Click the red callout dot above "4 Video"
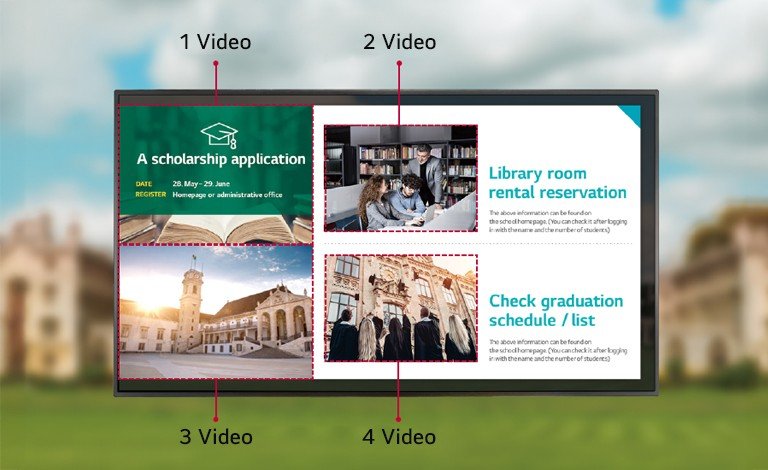 pyautogui.click(x=399, y=419)
